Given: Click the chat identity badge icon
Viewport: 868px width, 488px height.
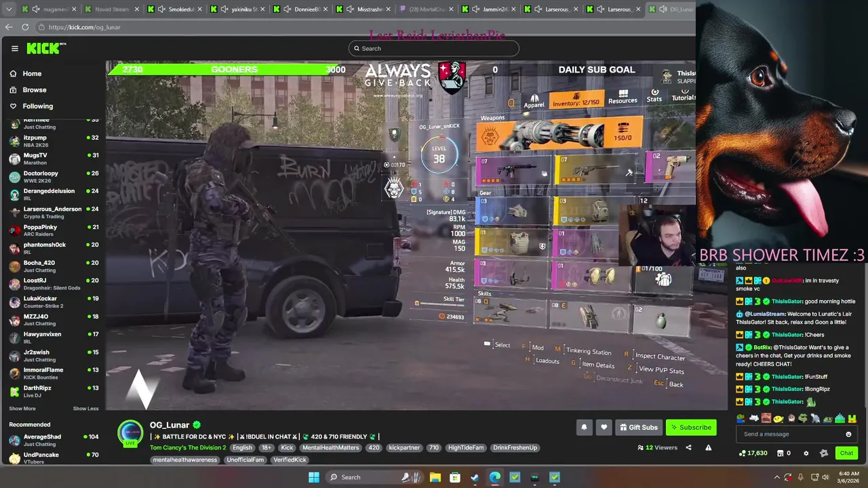Looking at the screenshot, I should click(824, 453).
